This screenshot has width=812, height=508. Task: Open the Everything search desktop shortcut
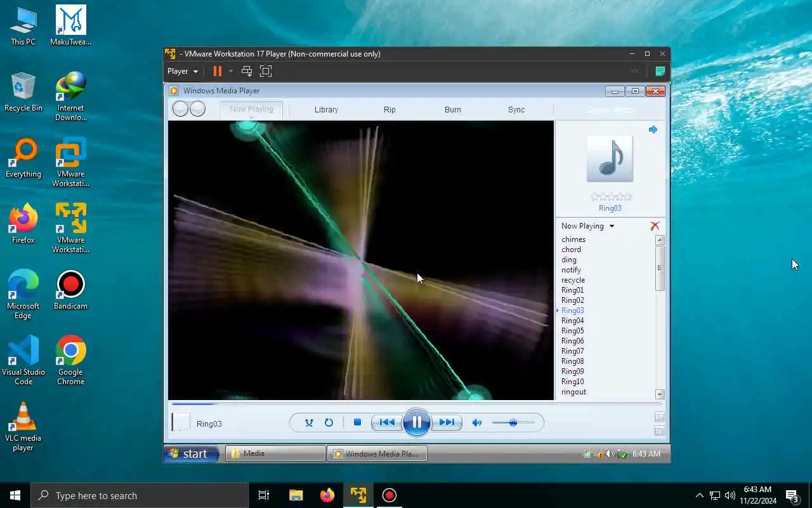[x=23, y=158]
